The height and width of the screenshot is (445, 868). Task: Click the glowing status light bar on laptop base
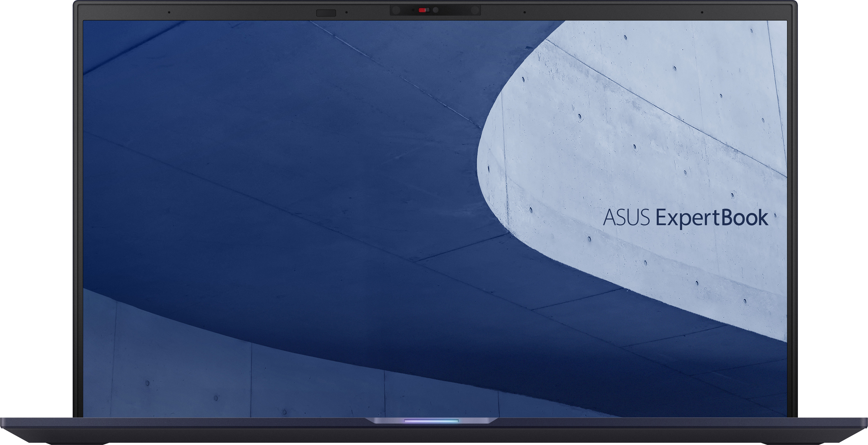tap(431, 421)
